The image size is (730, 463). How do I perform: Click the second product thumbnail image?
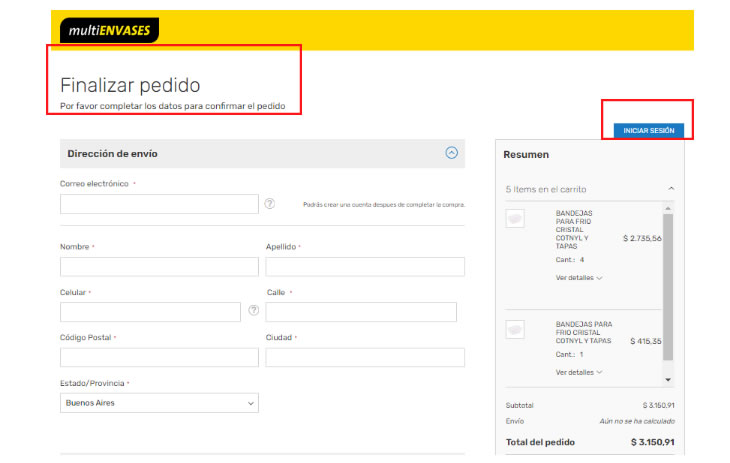[x=516, y=329]
